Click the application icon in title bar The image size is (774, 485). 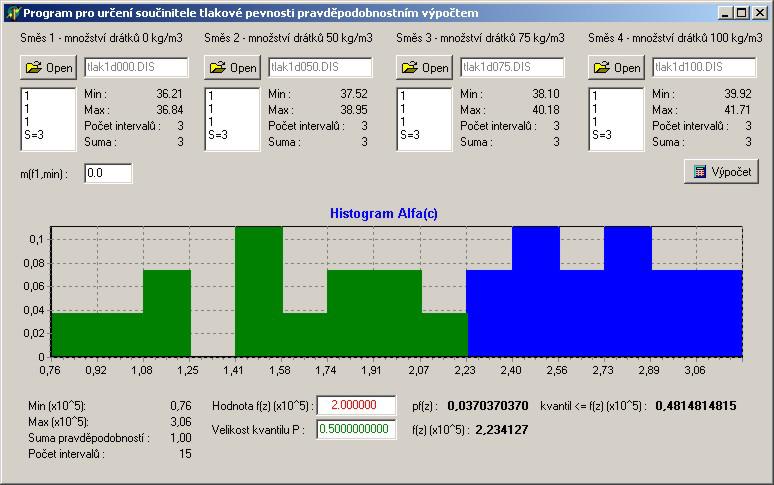coord(12,13)
